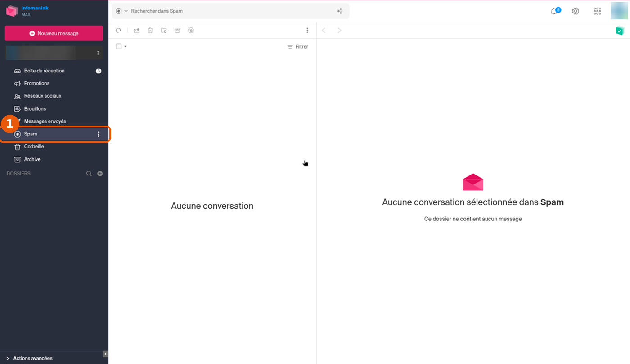Open the Archive folder
630x364 pixels.
54,159
